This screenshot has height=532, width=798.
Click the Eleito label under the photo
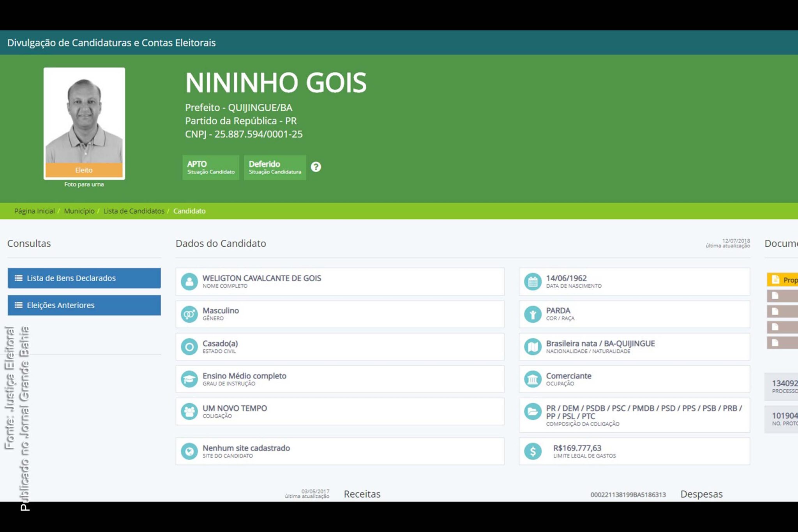[84, 170]
